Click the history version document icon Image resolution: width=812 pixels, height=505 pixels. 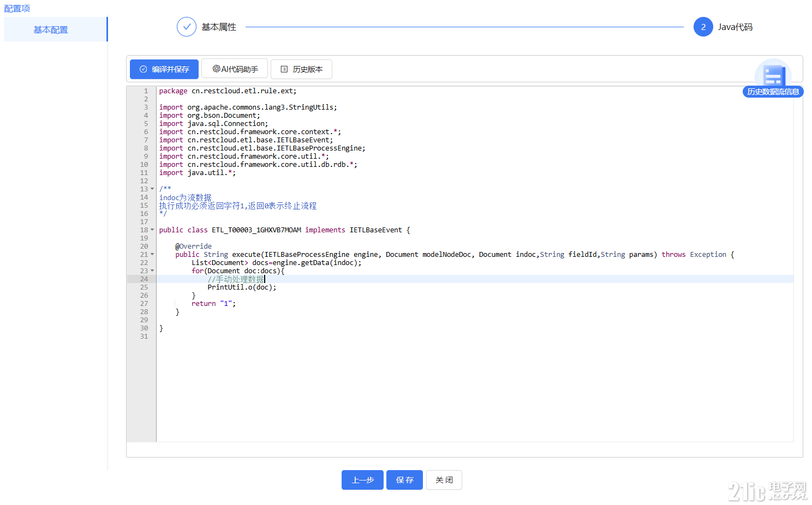284,69
